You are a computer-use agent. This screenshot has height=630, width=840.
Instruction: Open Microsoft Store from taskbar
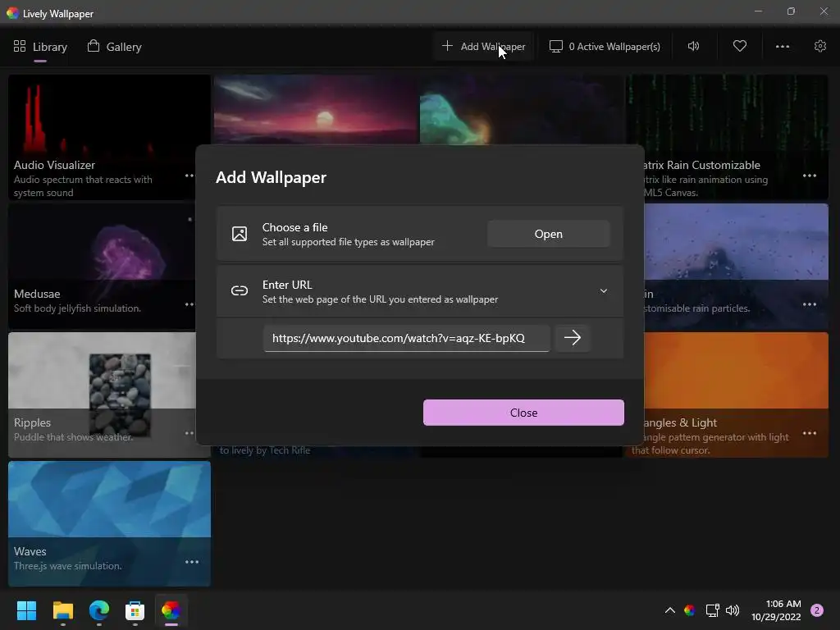click(x=135, y=610)
